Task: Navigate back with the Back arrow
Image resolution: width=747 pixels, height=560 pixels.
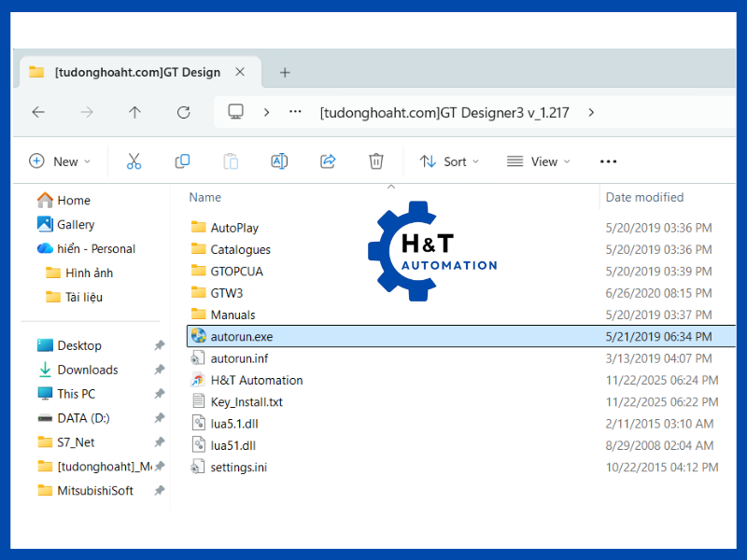Action: (38, 112)
